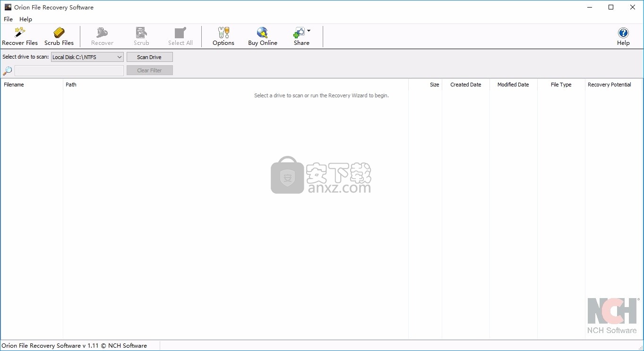This screenshot has width=644, height=351.
Task: Click the version text in status bar
Action: 75,346
